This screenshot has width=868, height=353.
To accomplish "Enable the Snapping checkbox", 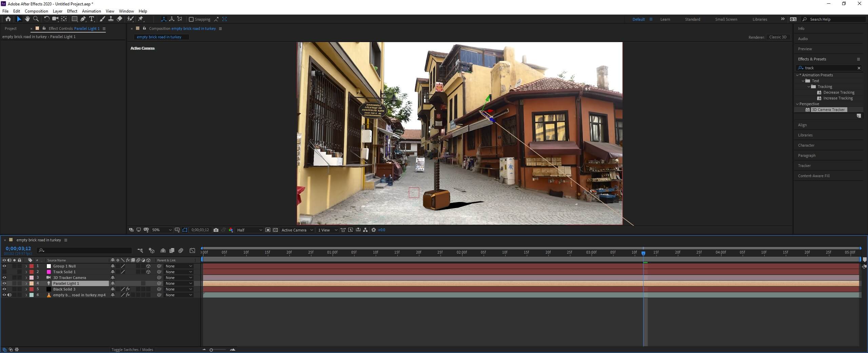I will [191, 19].
